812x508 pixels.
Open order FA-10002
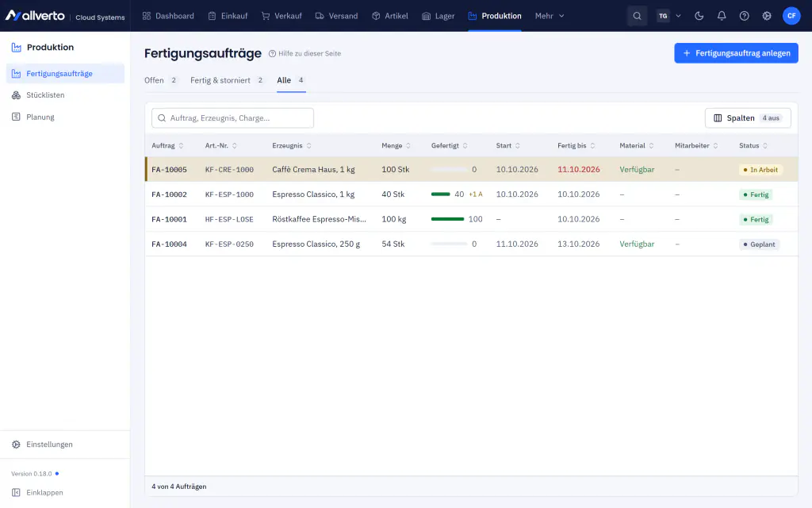(x=170, y=194)
